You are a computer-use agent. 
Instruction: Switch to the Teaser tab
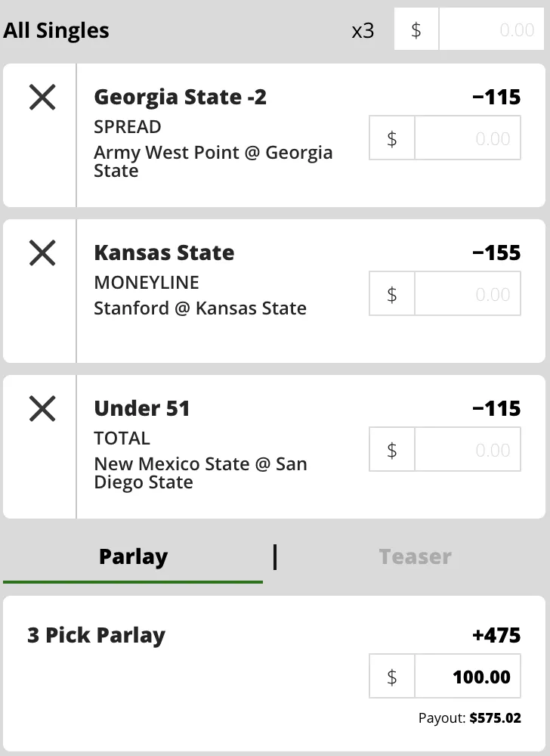pyautogui.click(x=415, y=557)
